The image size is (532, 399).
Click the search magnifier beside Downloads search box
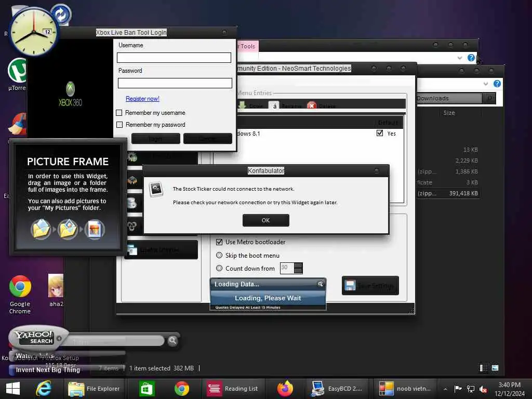[489, 98]
